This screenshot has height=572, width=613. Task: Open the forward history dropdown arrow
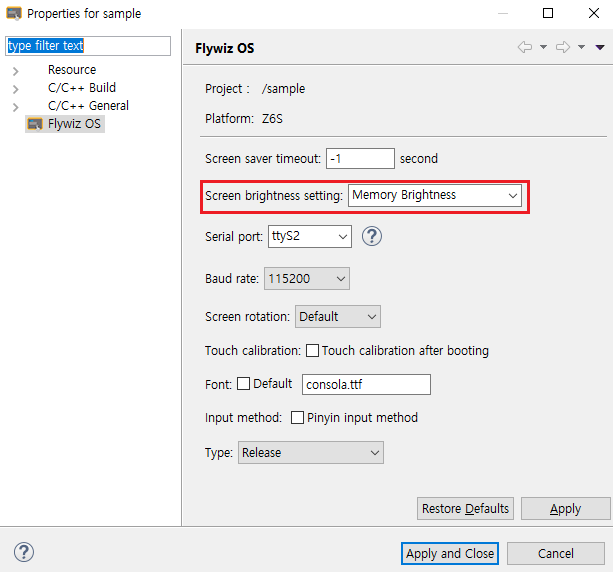(x=581, y=47)
